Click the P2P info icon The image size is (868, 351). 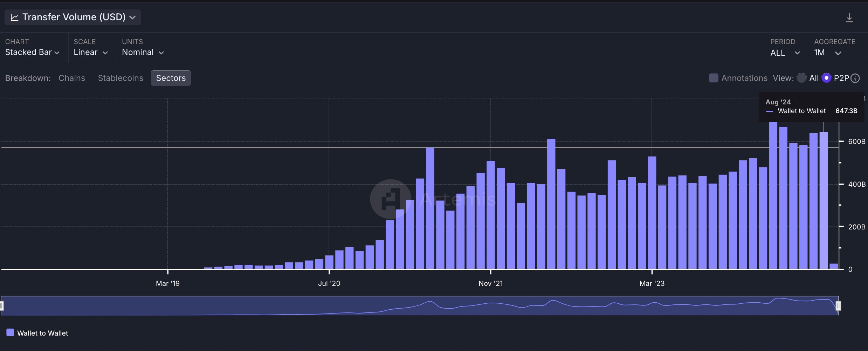855,78
